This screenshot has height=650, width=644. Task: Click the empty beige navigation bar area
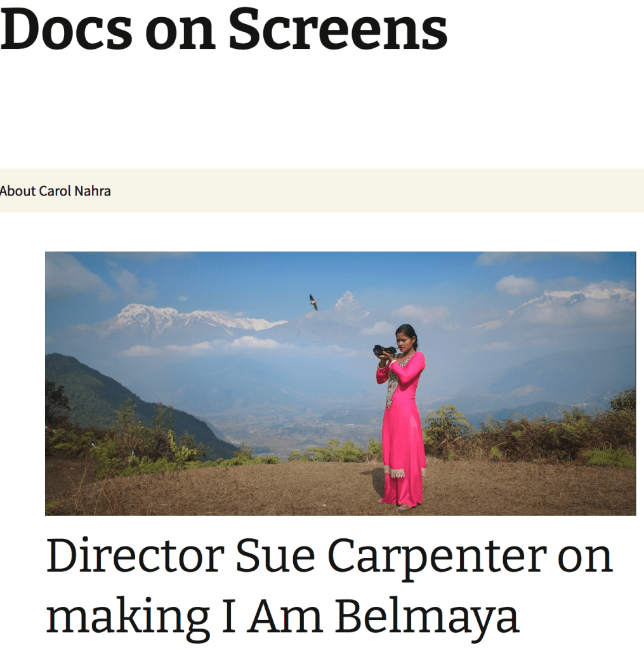[x=381, y=190]
